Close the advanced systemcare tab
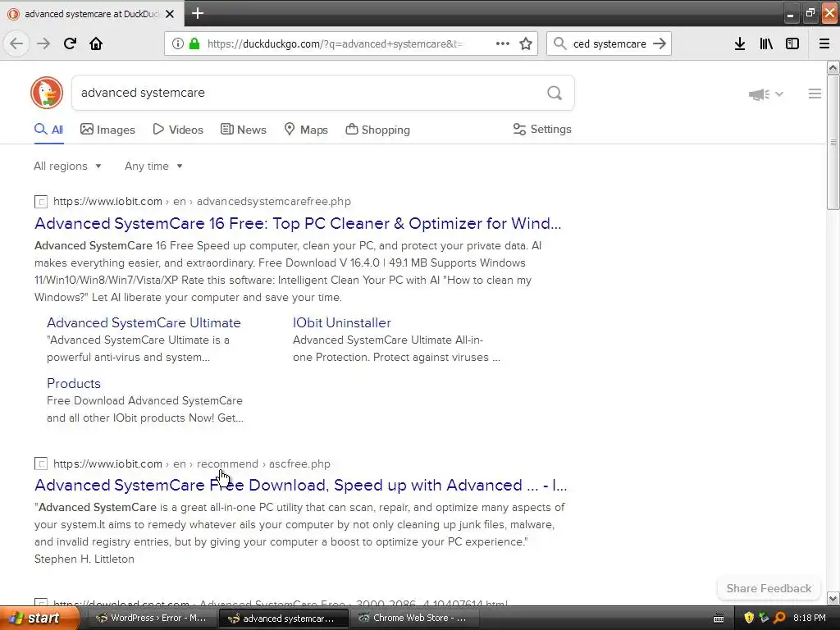Screen dimensions: 840x630 170,14
